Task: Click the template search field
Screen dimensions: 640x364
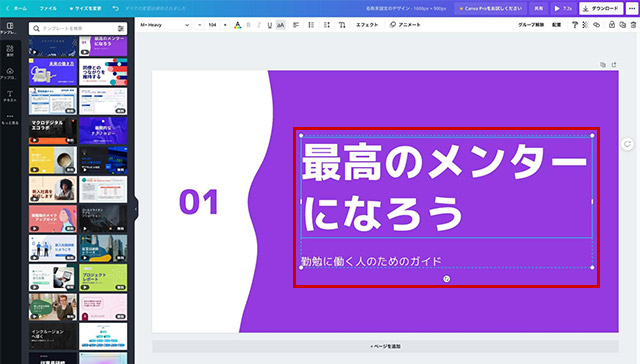Action: pos(78,28)
